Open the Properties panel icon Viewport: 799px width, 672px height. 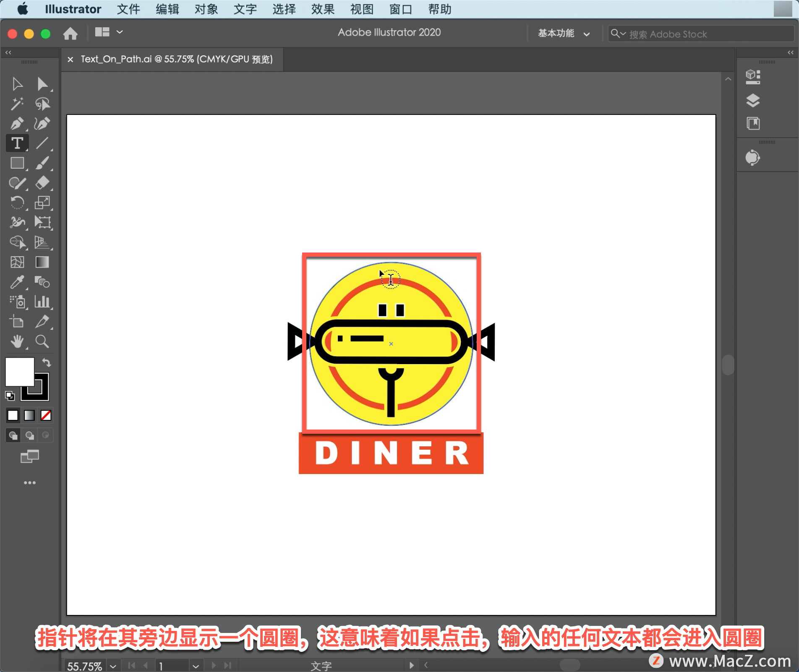(x=753, y=77)
